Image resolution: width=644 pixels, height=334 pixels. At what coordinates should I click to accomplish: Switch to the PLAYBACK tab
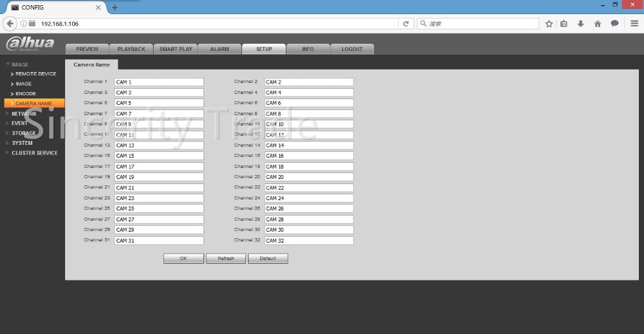tap(131, 49)
